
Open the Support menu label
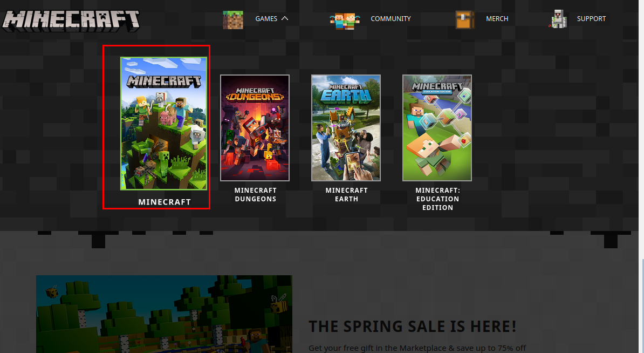(591, 19)
